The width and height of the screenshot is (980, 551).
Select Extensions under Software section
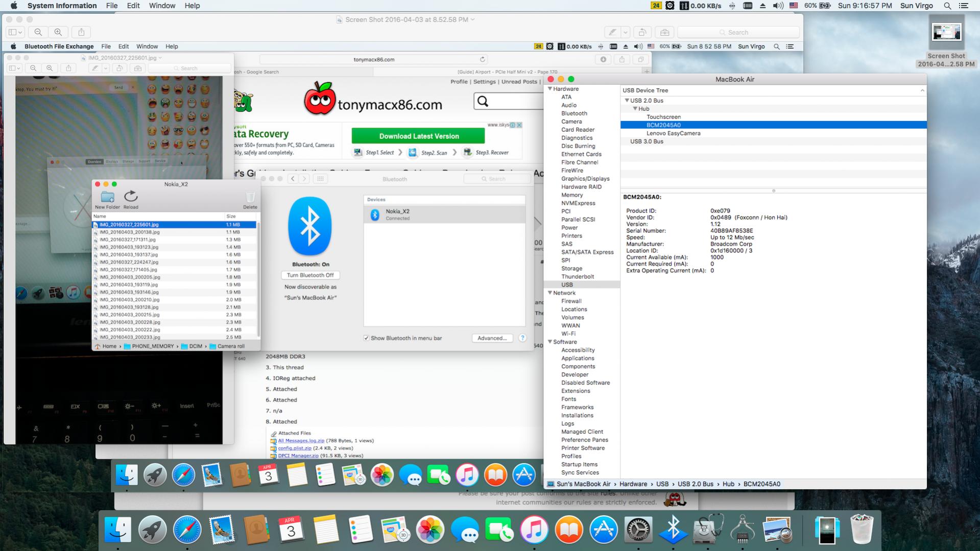(576, 391)
